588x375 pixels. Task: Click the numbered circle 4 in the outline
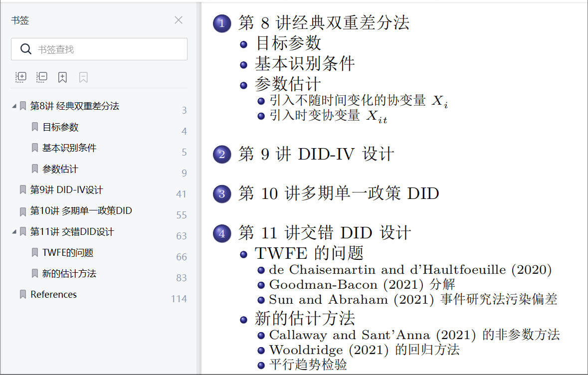pos(222,233)
